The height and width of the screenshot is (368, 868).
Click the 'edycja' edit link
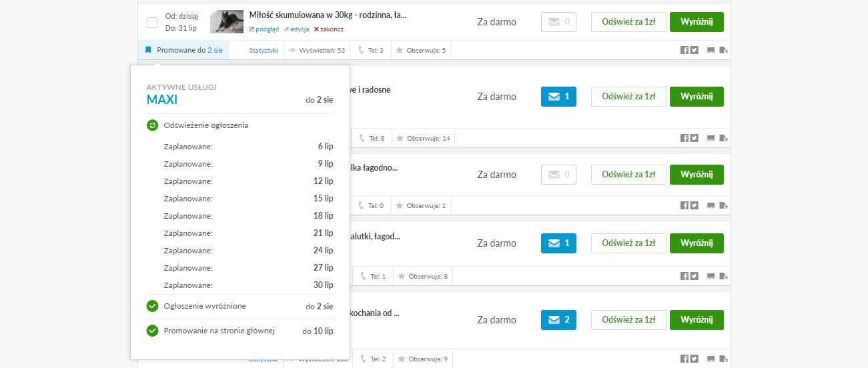tap(296, 29)
